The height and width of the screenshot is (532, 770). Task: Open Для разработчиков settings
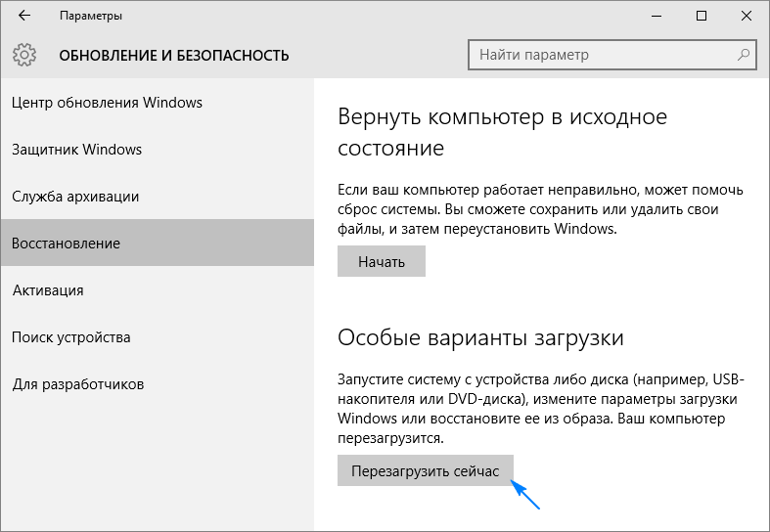pos(77,384)
